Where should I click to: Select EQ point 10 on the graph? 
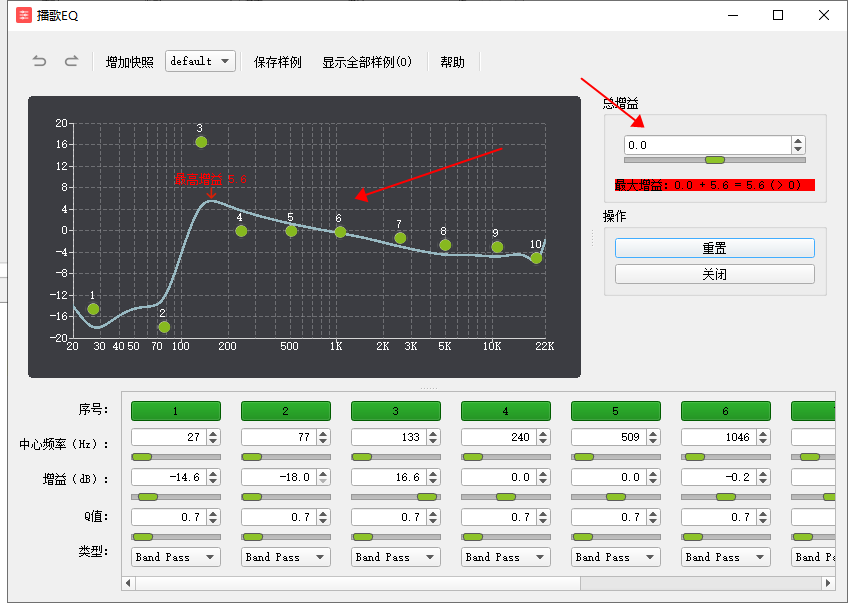coord(537,258)
